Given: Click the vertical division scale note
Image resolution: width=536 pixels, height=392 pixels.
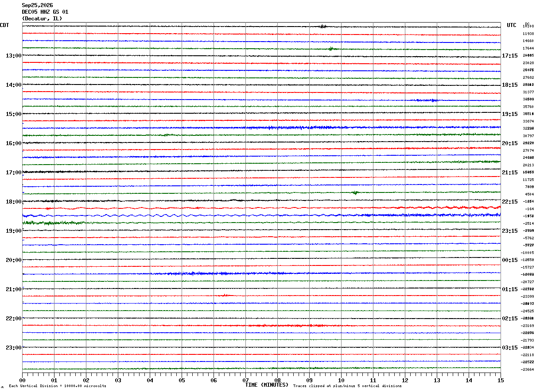Looking at the screenshot, I should (x=58, y=386).
